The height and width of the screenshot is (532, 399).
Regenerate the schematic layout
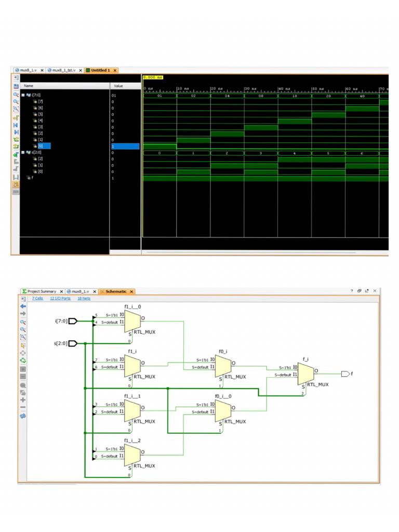pos(23,361)
